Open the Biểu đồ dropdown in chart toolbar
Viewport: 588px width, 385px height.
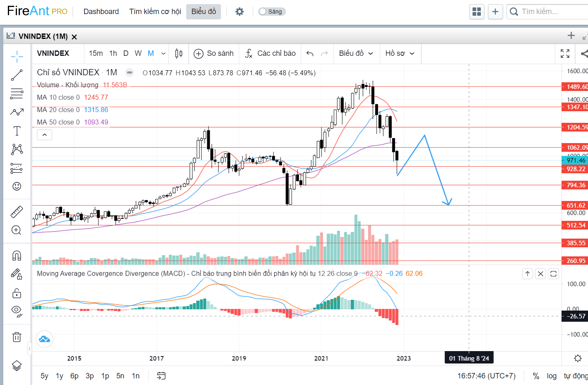coord(356,53)
